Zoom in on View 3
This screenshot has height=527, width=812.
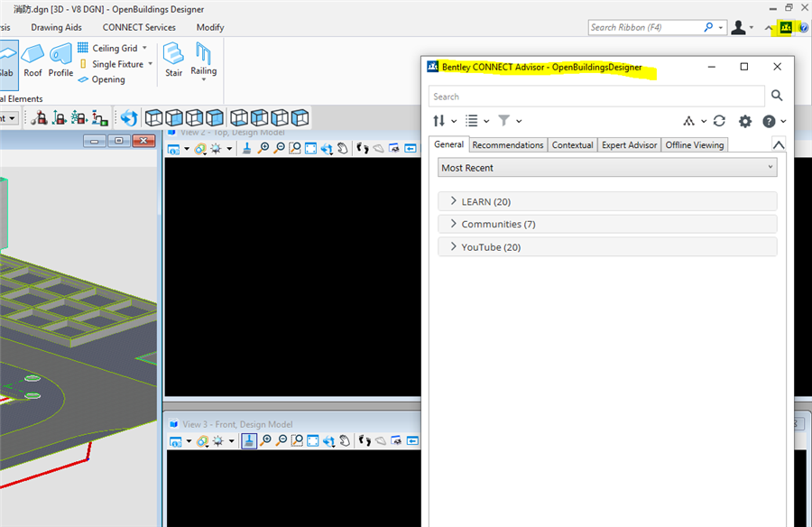265,441
